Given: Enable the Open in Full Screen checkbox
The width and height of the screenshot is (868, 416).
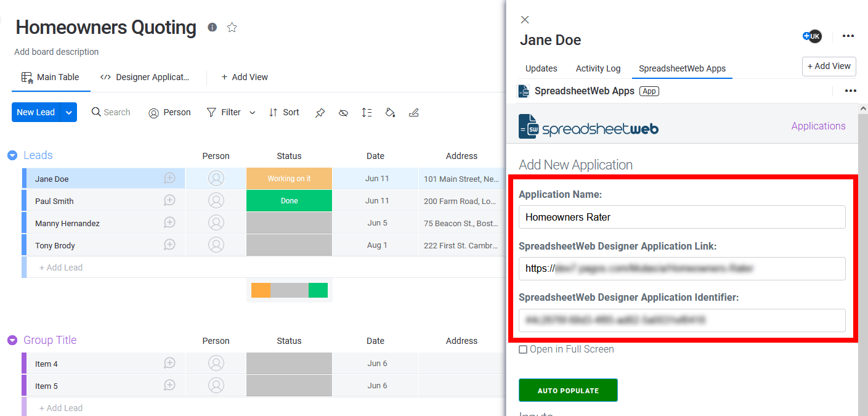Looking at the screenshot, I should [523, 349].
